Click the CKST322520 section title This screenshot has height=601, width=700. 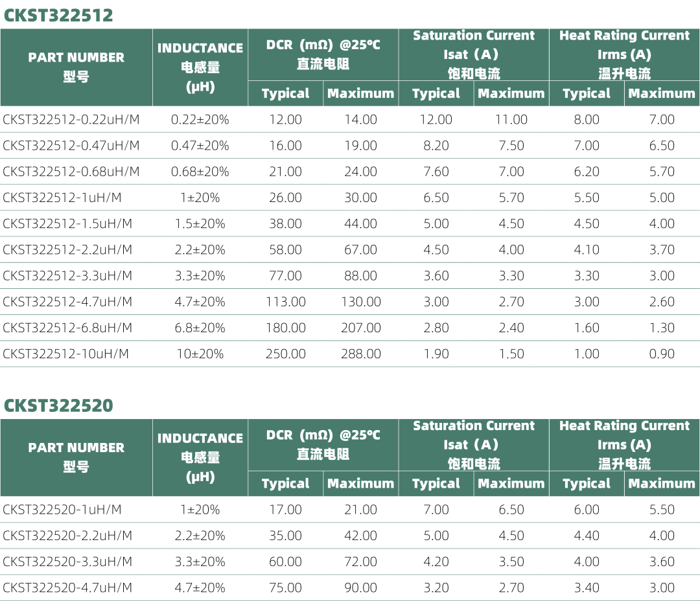58,405
